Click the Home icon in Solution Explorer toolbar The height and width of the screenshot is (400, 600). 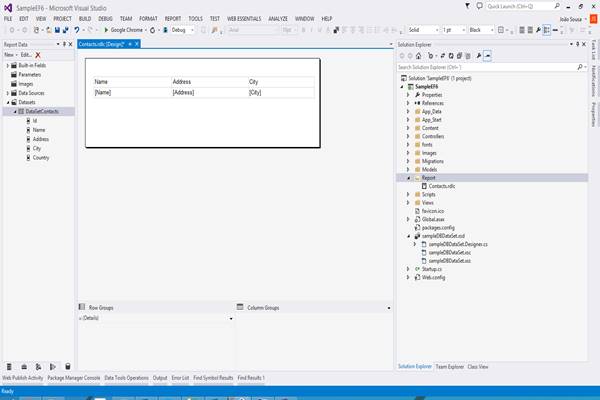click(x=418, y=56)
